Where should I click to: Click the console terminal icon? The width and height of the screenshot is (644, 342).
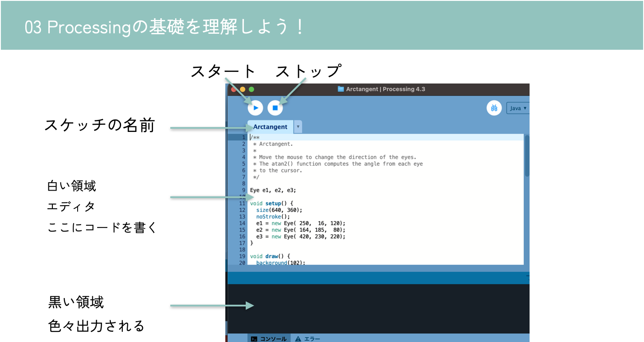(254, 338)
